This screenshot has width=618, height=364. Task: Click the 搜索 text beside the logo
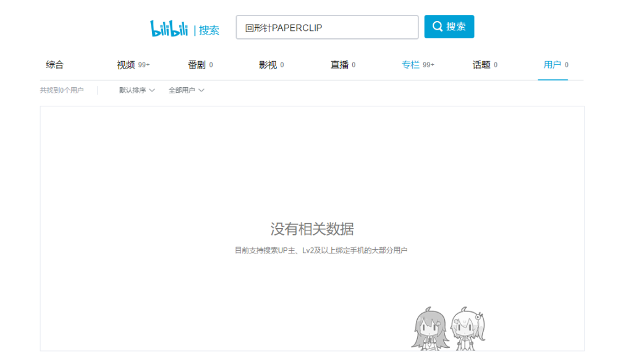[209, 30]
